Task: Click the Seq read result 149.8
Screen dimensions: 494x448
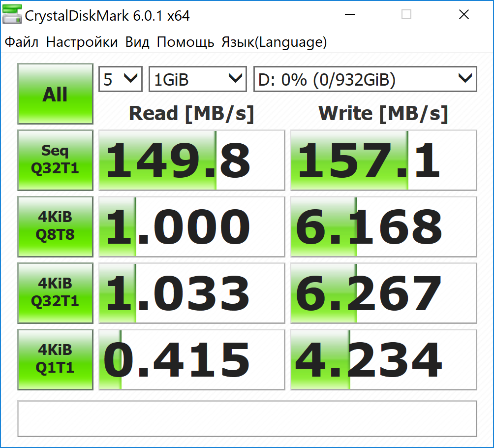Action: (192, 160)
